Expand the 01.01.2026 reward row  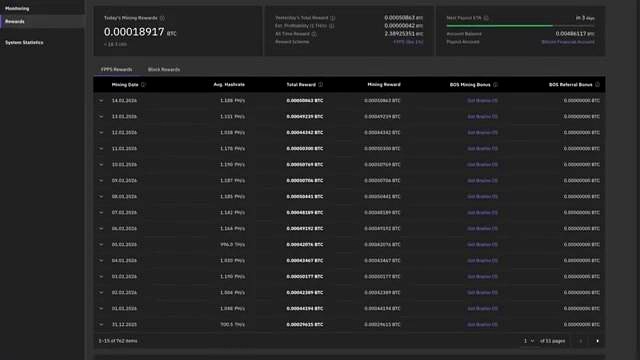101,309
